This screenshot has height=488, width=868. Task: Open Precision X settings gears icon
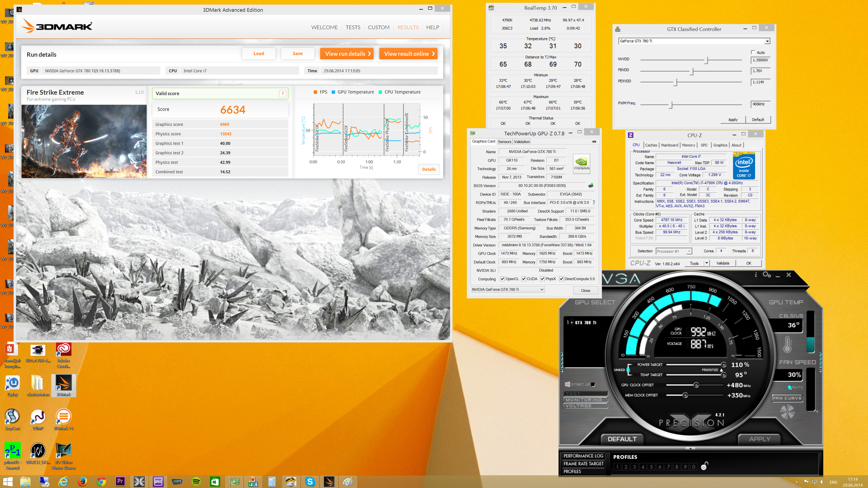[767, 275]
